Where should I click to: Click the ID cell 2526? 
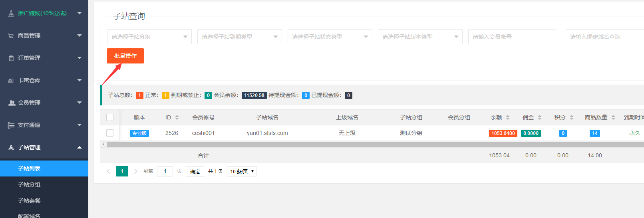tap(172, 133)
